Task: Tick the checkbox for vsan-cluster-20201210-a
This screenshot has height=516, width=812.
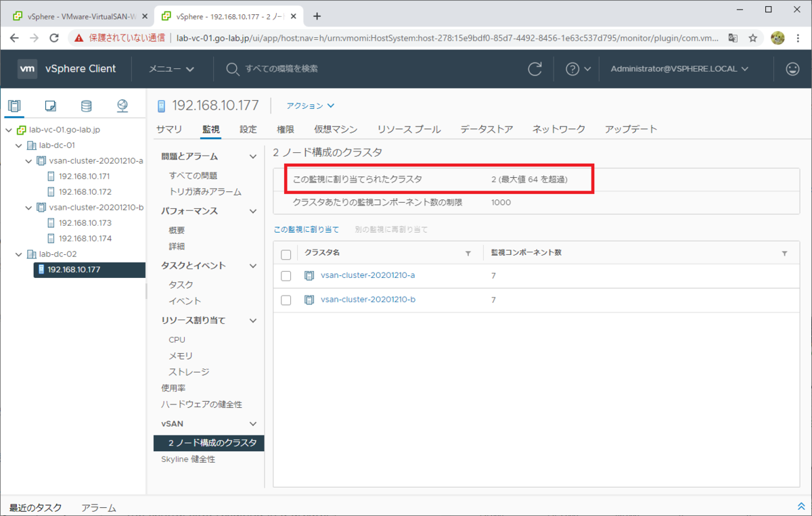Action: point(286,276)
